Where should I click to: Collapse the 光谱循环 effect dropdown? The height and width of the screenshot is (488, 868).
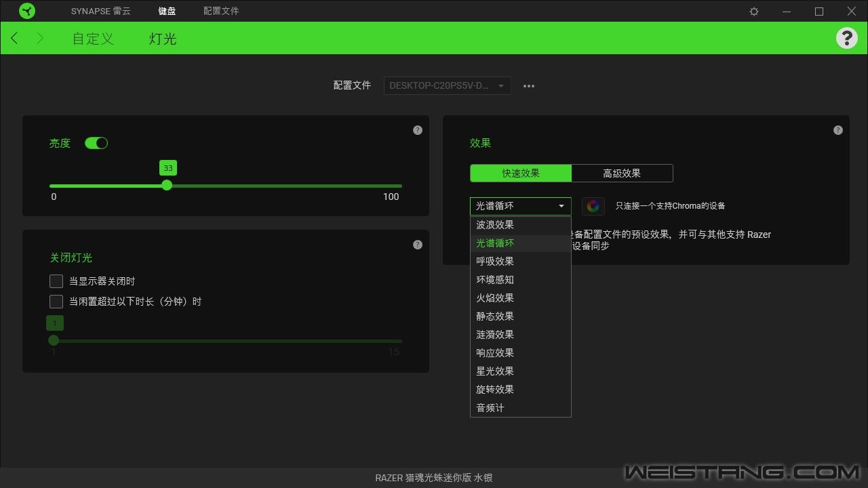521,206
